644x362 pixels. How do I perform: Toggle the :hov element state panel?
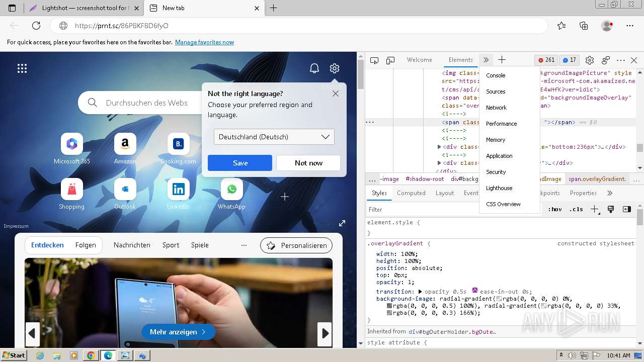[555, 209]
